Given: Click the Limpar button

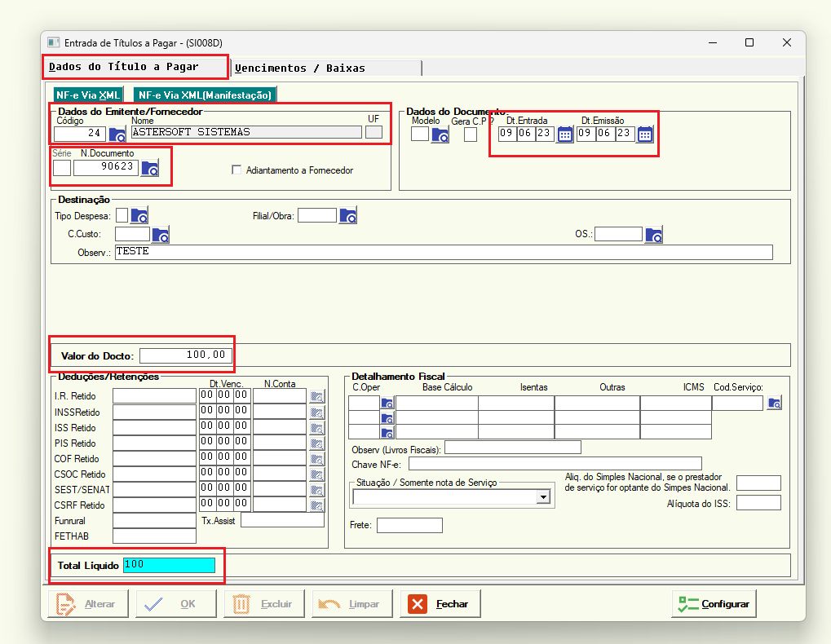Looking at the screenshot, I should 352,604.
